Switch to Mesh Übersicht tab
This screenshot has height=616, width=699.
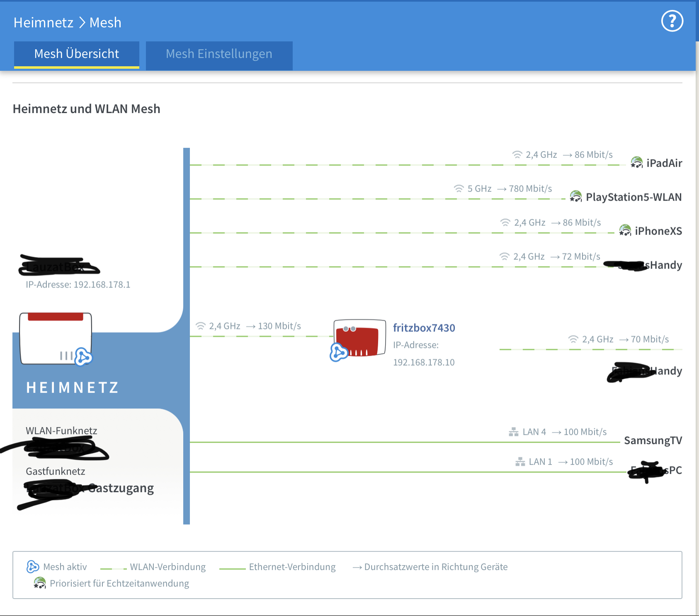tap(77, 55)
